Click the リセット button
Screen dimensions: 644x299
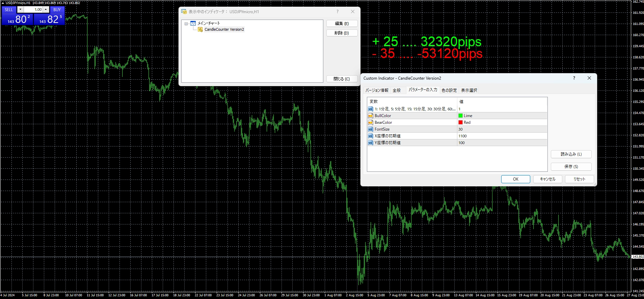tap(579, 179)
